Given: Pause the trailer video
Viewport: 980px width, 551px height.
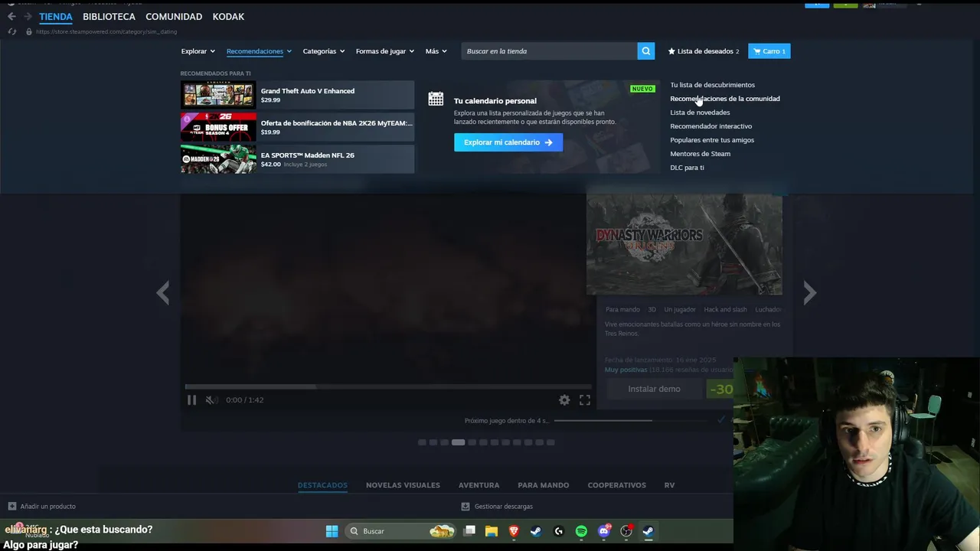Looking at the screenshot, I should pos(191,399).
